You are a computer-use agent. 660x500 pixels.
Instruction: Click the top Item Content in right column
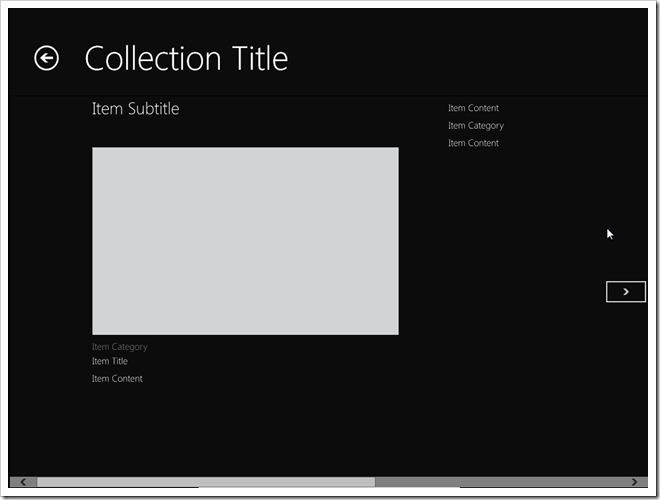click(473, 108)
